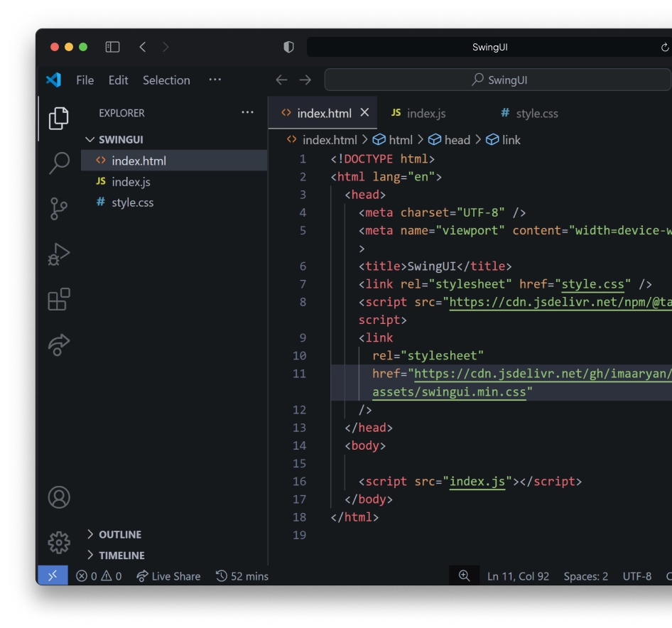The width and height of the screenshot is (672, 628).
Task: Open the Selection menu
Action: coord(166,80)
